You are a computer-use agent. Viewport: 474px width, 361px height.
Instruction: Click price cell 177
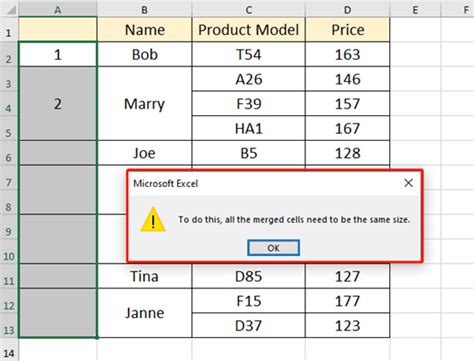[347, 301]
